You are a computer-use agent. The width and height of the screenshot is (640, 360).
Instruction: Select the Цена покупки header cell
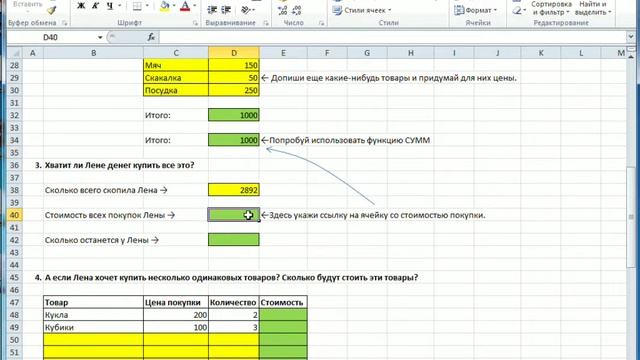click(176, 302)
